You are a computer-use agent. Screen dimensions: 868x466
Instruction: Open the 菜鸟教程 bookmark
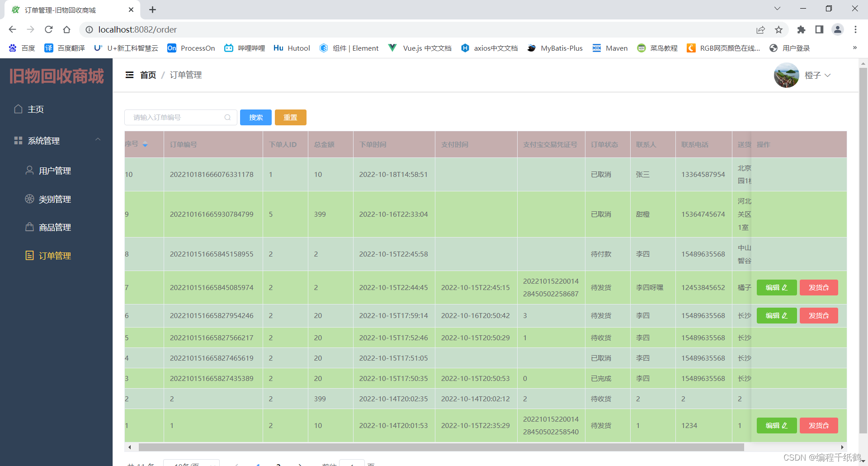click(x=657, y=48)
